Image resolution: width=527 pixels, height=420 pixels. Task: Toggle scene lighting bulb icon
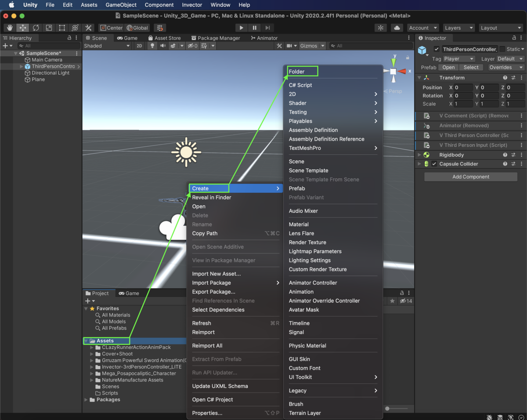click(152, 46)
